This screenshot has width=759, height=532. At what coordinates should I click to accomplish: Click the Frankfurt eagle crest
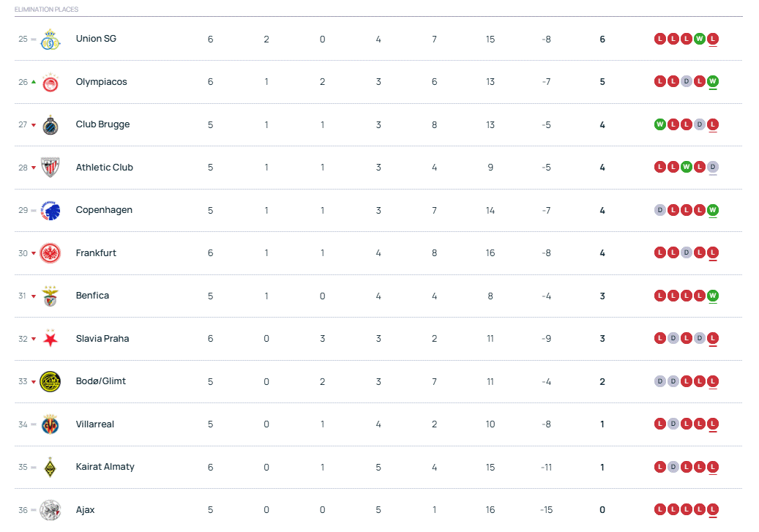point(50,253)
